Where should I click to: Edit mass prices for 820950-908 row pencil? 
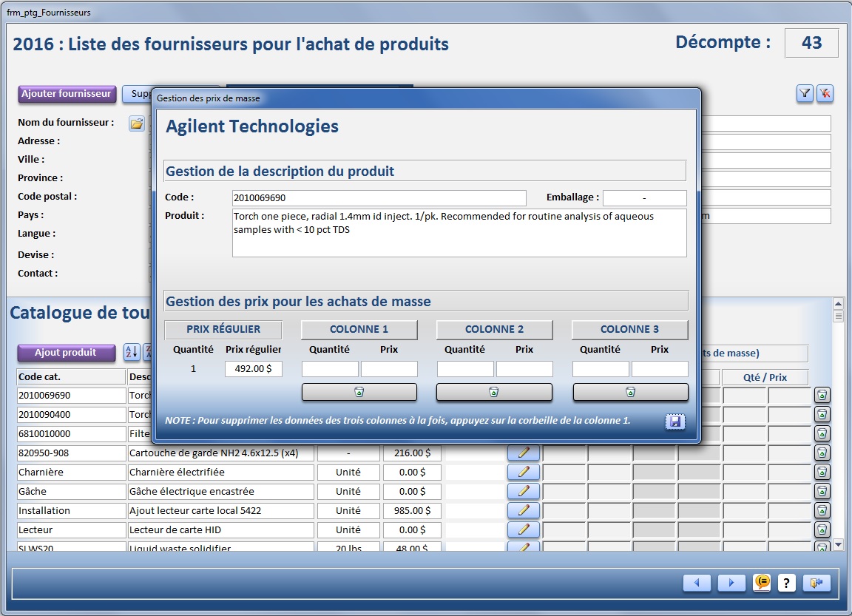(x=524, y=453)
